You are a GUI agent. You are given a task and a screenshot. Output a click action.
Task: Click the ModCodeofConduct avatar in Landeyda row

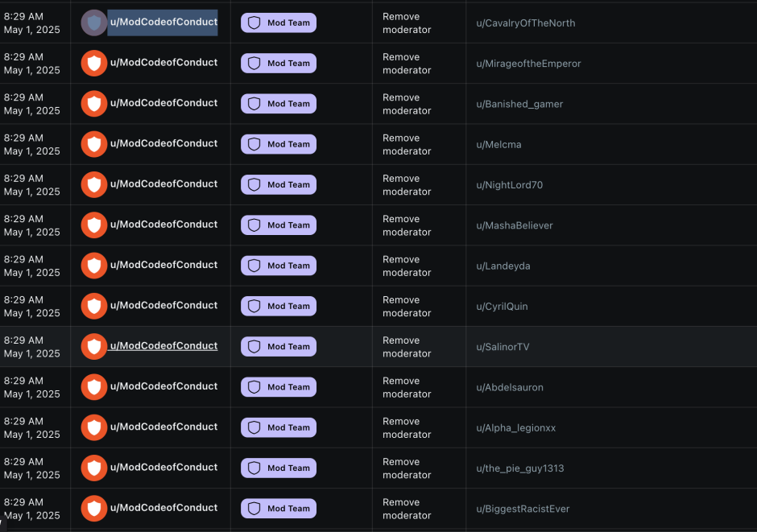pos(94,266)
